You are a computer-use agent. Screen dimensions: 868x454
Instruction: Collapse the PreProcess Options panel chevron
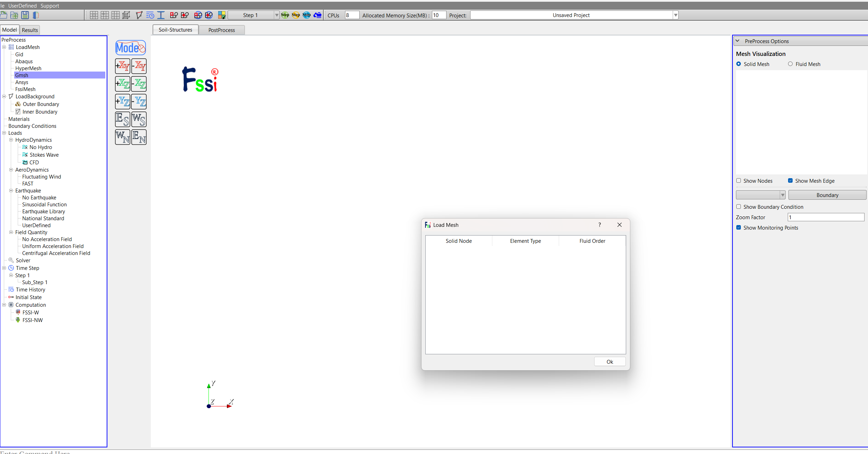pos(738,41)
